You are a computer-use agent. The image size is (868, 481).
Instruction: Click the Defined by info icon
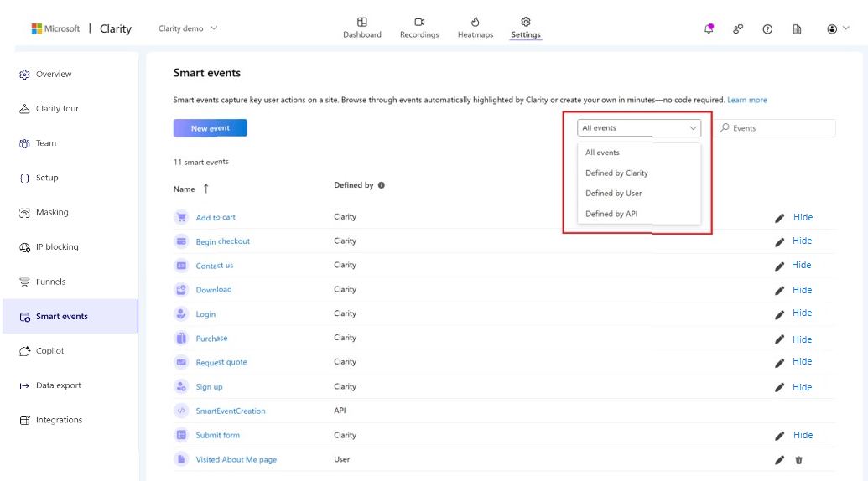tap(382, 185)
